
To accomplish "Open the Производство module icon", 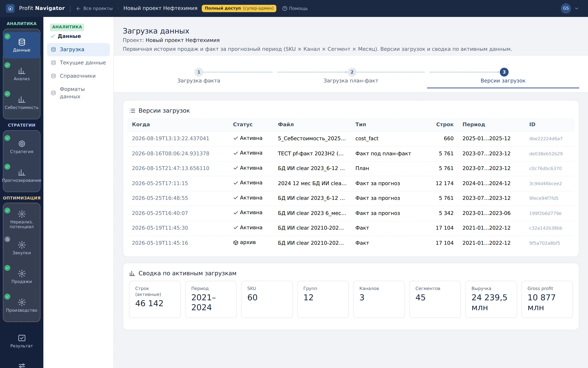I will pos(22,302).
